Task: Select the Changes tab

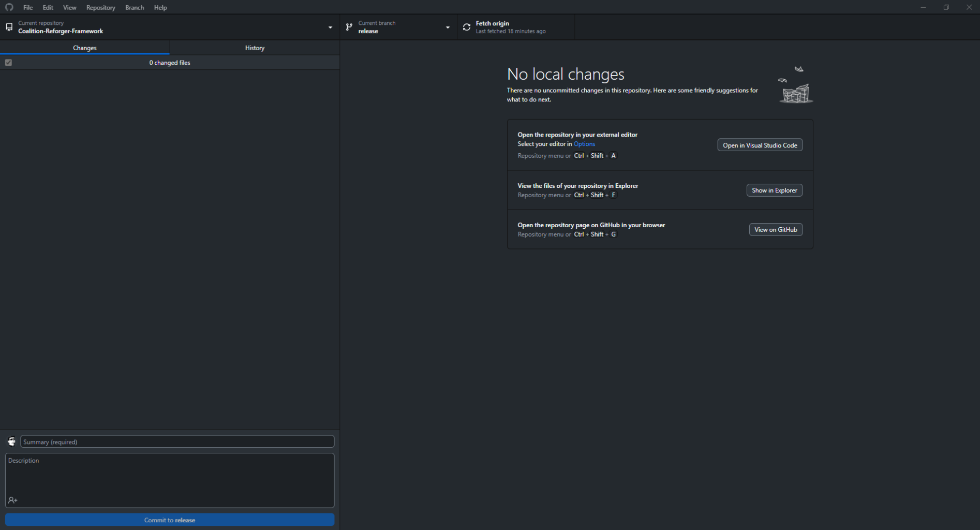Action: [85, 48]
